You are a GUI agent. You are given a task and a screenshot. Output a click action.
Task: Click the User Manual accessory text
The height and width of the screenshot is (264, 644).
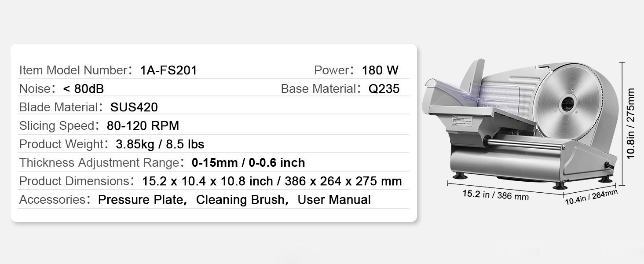tap(334, 200)
